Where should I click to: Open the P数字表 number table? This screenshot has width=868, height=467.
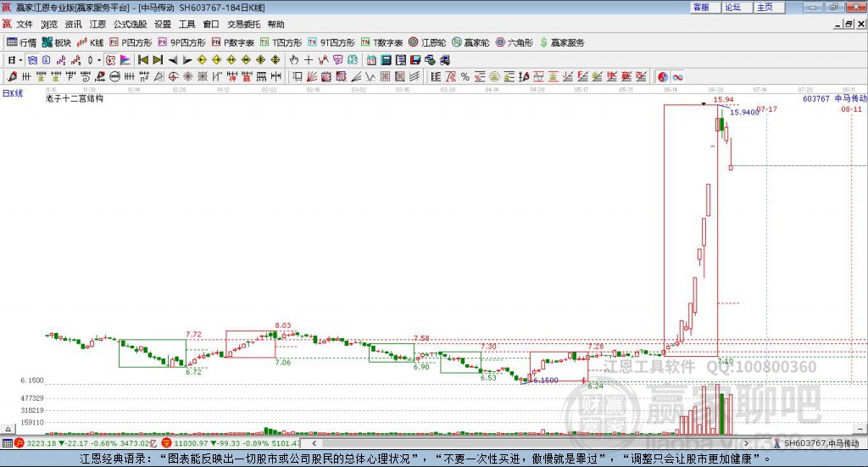(x=232, y=42)
